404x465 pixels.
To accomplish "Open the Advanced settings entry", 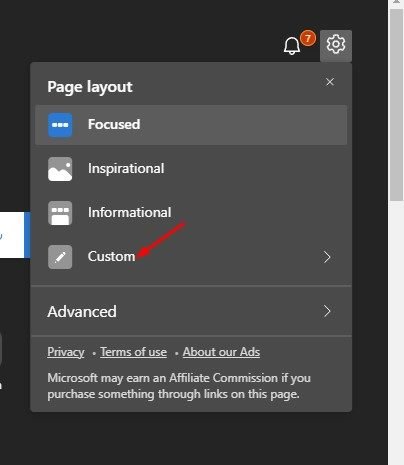I will (191, 311).
